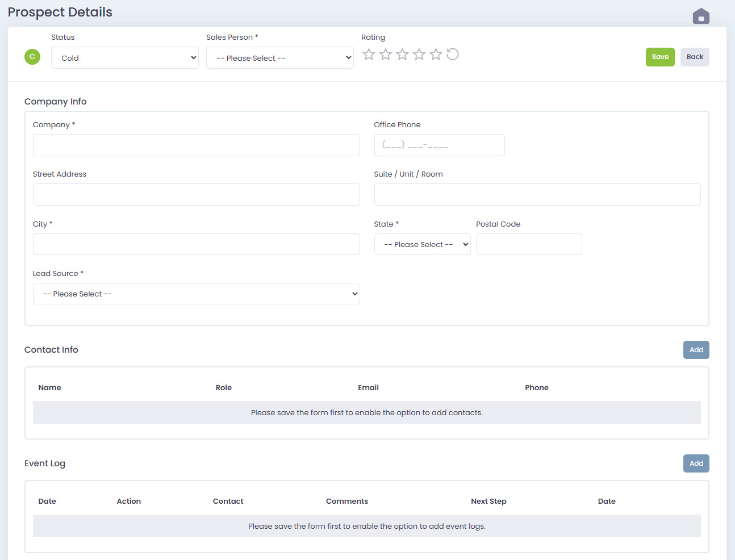
Task: Focus the Company name field
Action: pos(196,145)
